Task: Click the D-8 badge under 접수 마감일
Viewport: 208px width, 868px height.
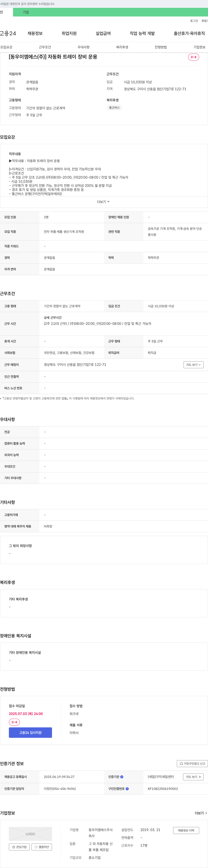Action: tap(15, 722)
